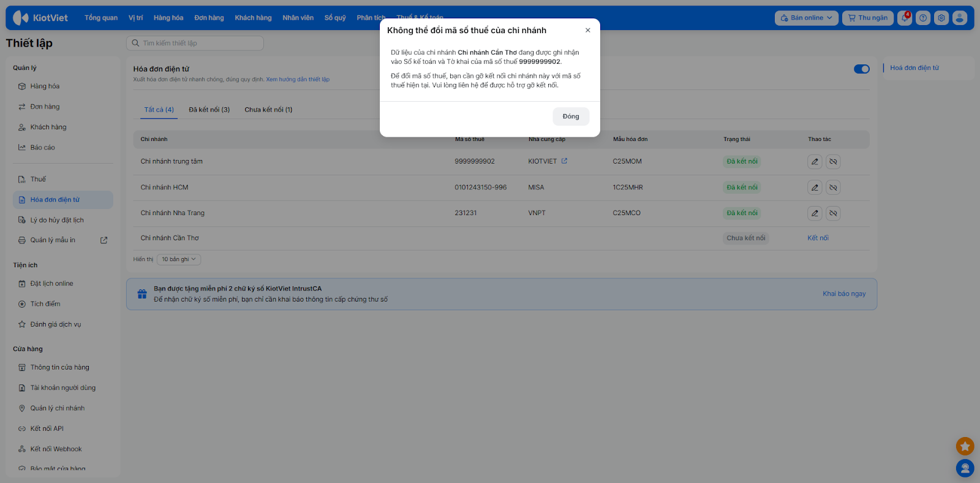Click the arrows icon beside Đơn hàng in sidebar

pyautogui.click(x=22, y=107)
